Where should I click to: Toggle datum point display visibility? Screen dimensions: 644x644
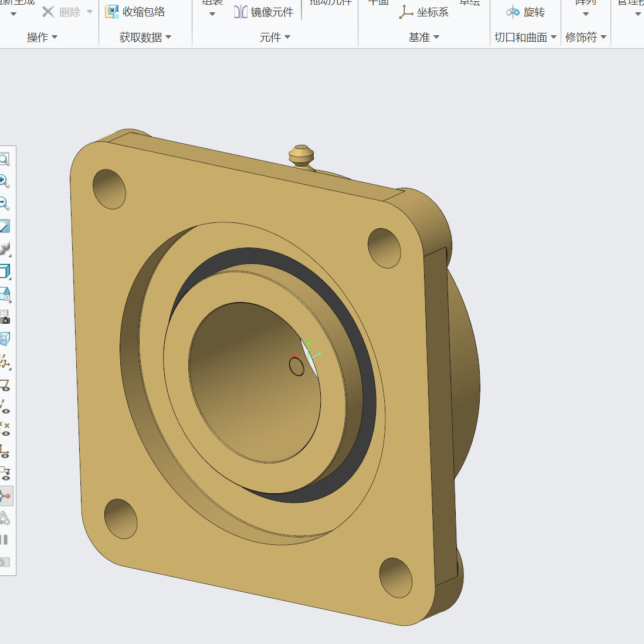(x=4, y=429)
